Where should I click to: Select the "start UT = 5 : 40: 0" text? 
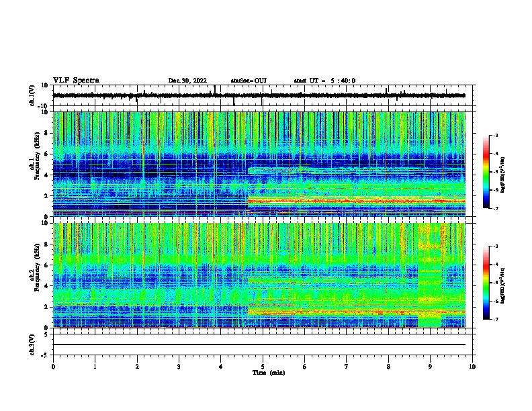click(324, 81)
